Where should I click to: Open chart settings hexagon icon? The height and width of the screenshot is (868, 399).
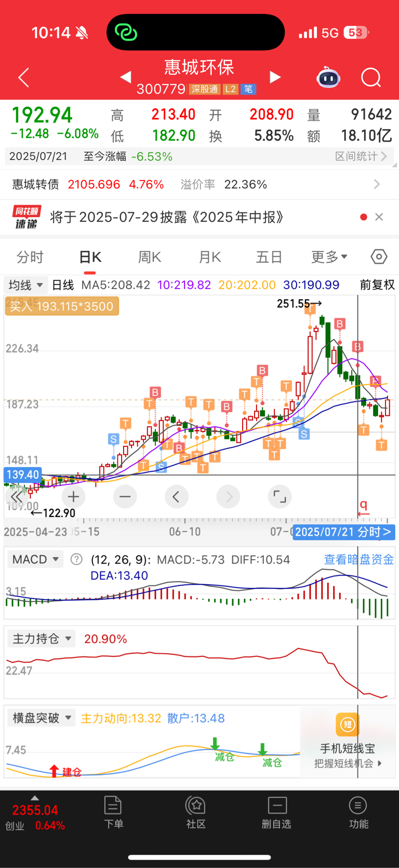pos(379,257)
